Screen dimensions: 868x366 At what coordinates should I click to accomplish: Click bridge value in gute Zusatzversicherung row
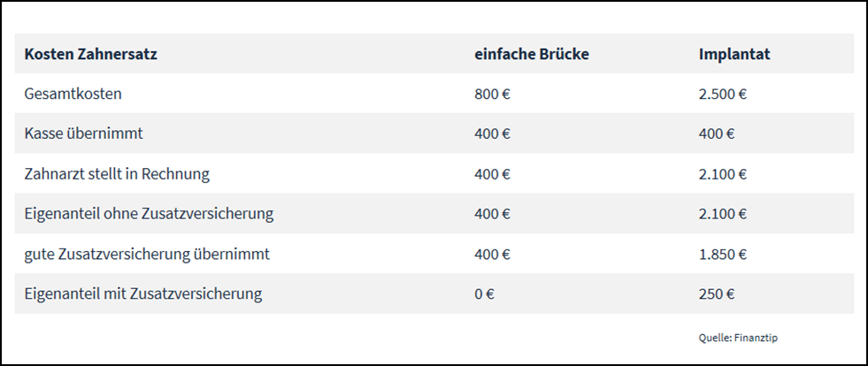click(x=492, y=255)
